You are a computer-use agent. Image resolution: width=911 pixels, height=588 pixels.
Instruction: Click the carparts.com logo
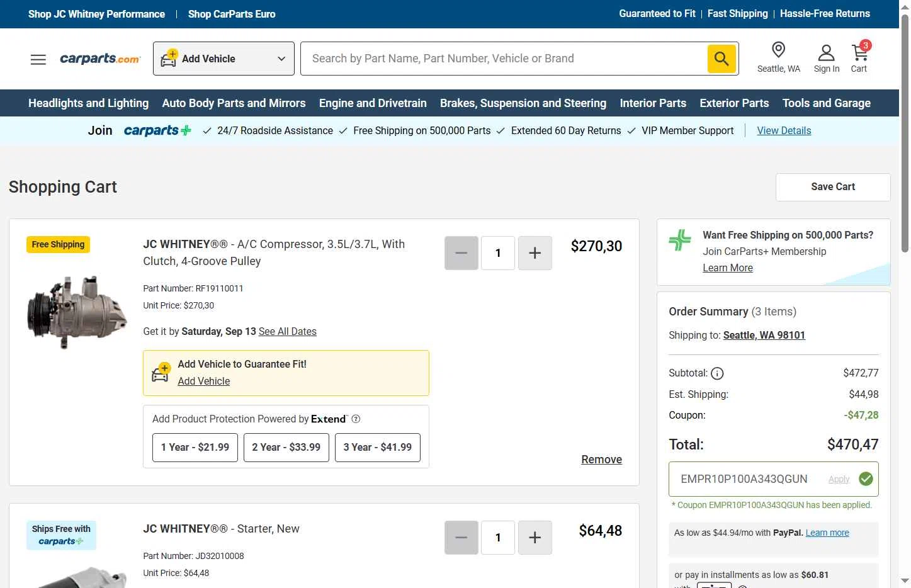tap(100, 59)
